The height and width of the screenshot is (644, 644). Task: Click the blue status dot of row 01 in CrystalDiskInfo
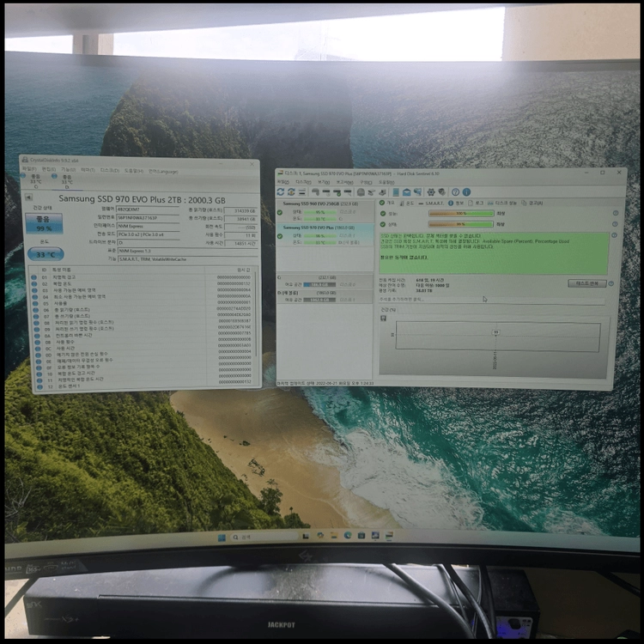(34, 277)
